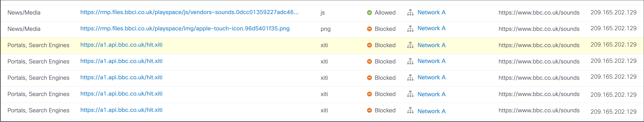Click the News/Media category in the first row

24,13
